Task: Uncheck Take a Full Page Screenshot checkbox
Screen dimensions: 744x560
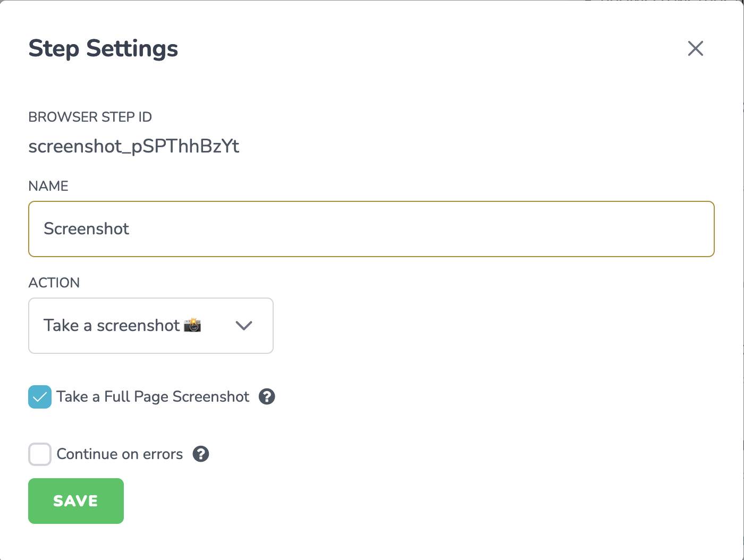Action: point(40,397)
